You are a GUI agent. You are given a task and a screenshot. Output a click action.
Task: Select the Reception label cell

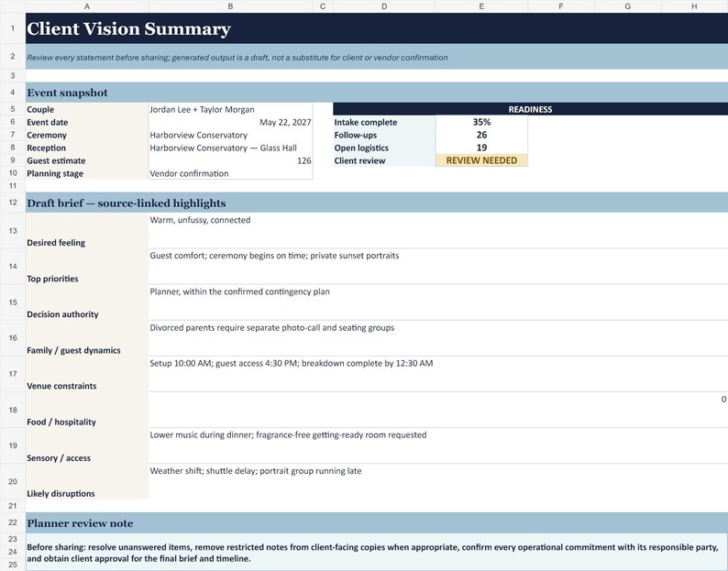pyautogui.click(x=87, y=148)
